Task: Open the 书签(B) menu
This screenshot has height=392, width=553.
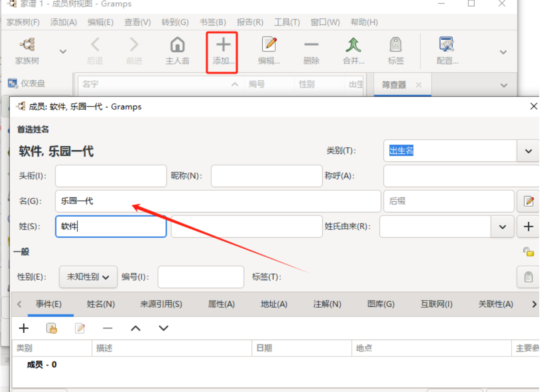Action: [213, 22]
